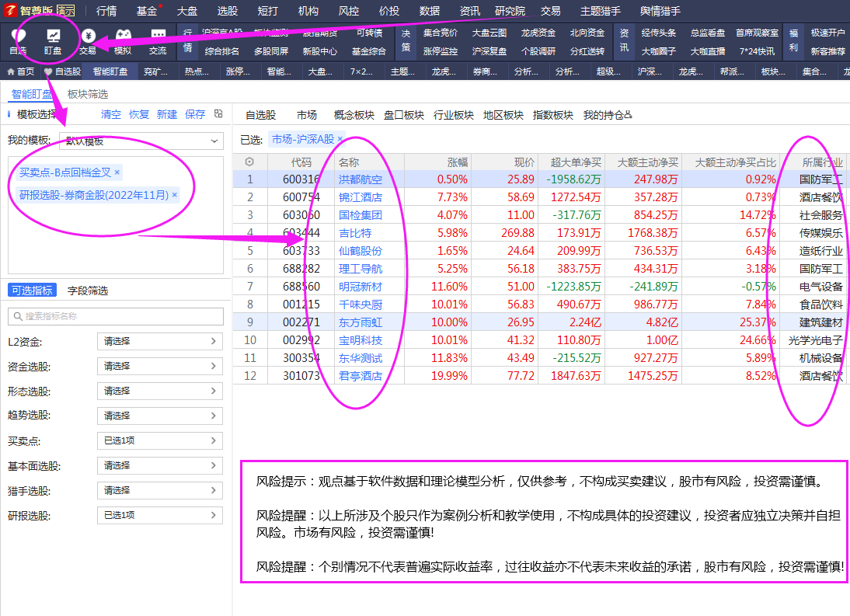Expand the L2资金 selector
This screenshot has width=850, height=616.
(x=160, y=341)
